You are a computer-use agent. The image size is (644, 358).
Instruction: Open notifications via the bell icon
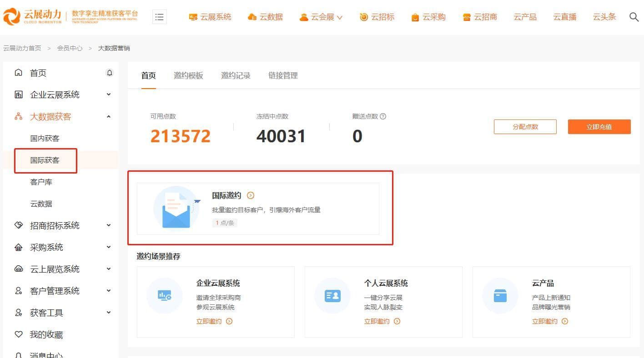(x=110, y=72)
